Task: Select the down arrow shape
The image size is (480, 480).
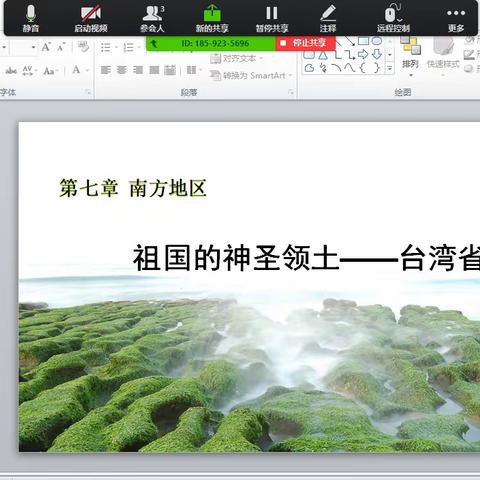Action: [x=377, y=54]
